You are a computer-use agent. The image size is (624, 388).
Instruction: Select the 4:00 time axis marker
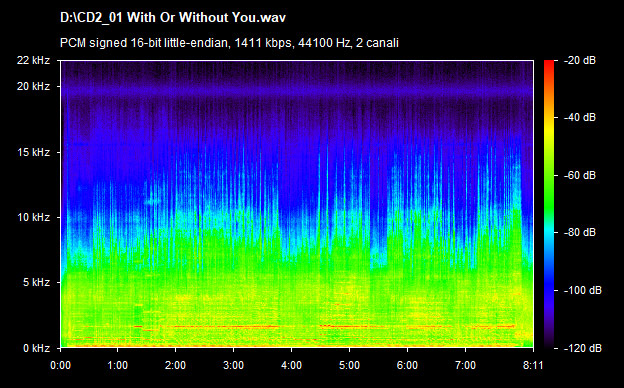point(291,365)
